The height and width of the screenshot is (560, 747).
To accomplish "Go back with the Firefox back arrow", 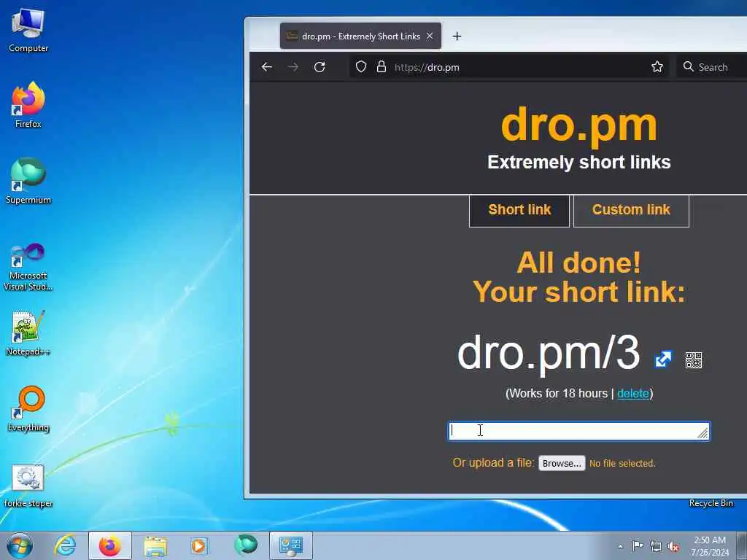I will (x=267, y=67).
